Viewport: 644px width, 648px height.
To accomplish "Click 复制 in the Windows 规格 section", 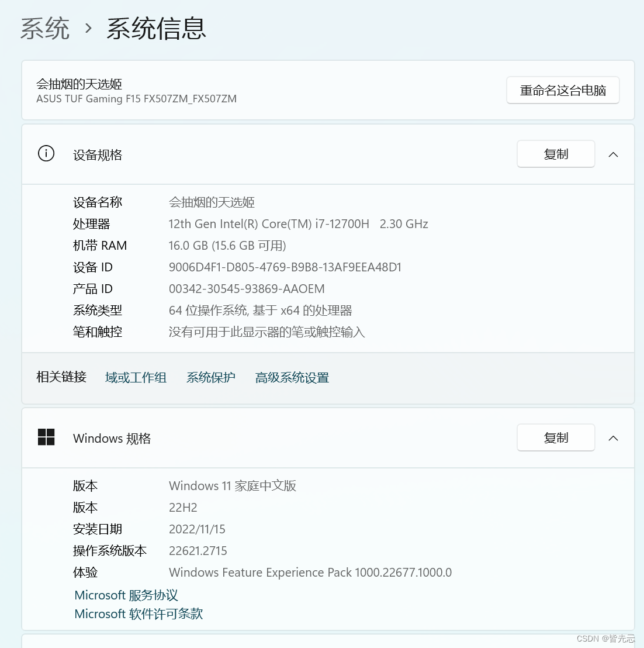I will pyautogui.click(x=555, y=437).
